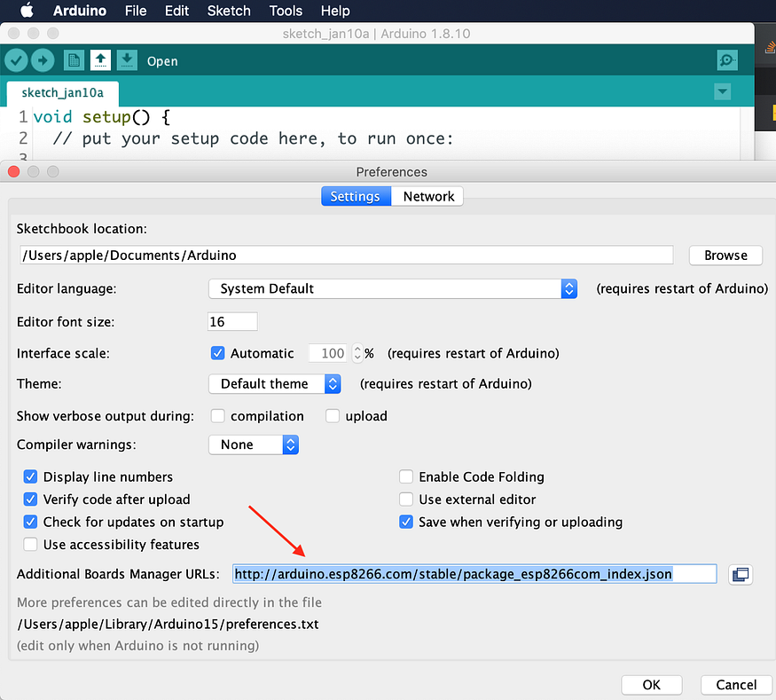Click the Open sketch toolbar icon
The height and width of the screenshot is (700, 776).
[100, 60]
